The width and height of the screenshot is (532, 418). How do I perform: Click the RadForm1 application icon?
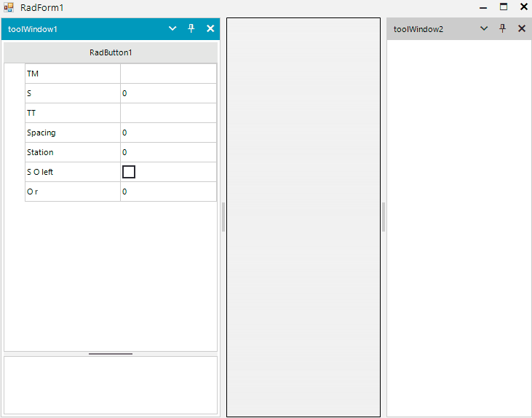[x=9, y=7]
